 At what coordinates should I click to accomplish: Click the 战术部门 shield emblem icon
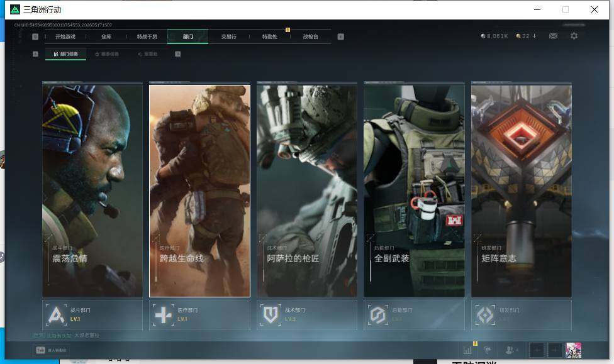(x=271, y=315)
